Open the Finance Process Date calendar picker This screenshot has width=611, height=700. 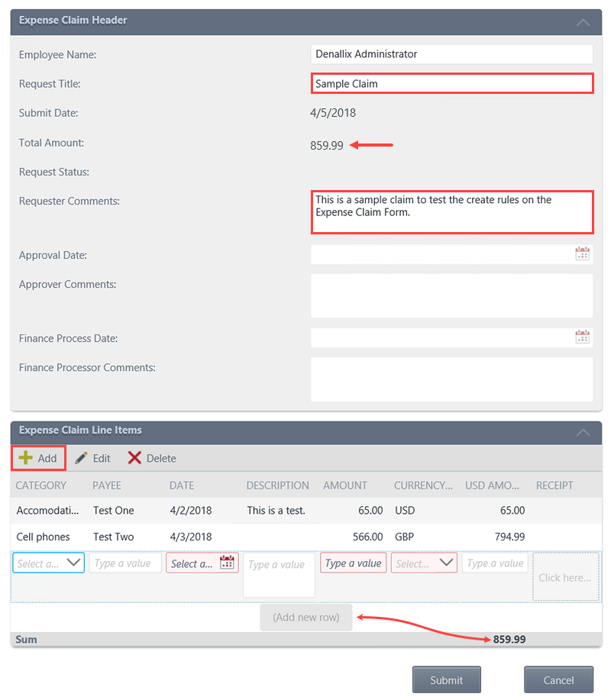pyautogui.click(x=583, y=336)
